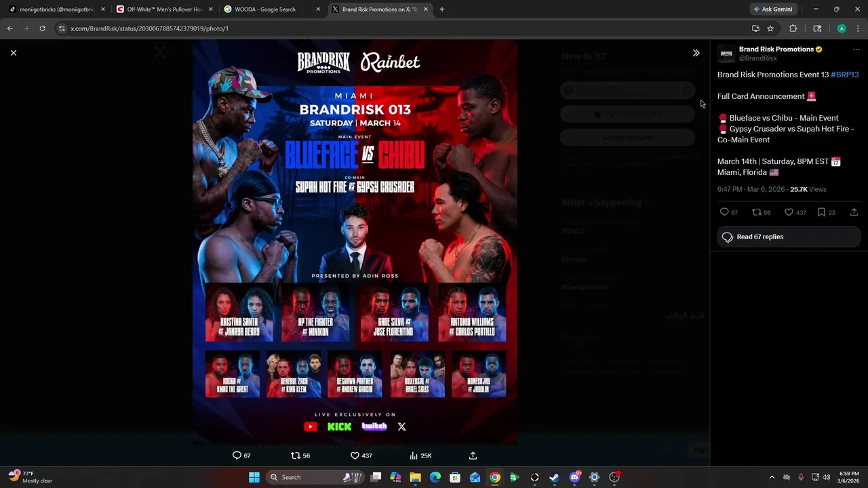Switch to WOODA Google Search tab
868x488 pixels.
(271, 9)
